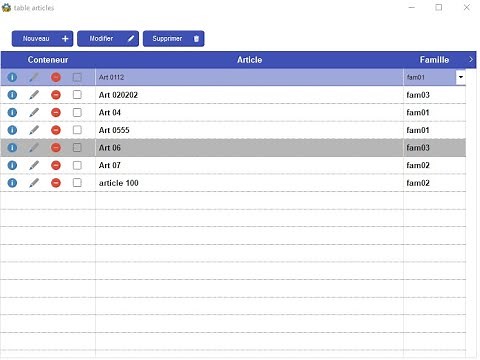Tick the checkbox for Art 06
Viewport: 480px width, 360px height.
click(x=77, y=147)
